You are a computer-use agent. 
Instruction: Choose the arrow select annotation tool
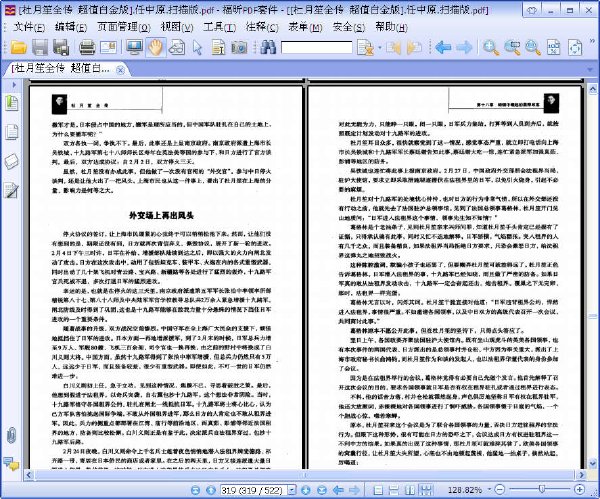197,48
